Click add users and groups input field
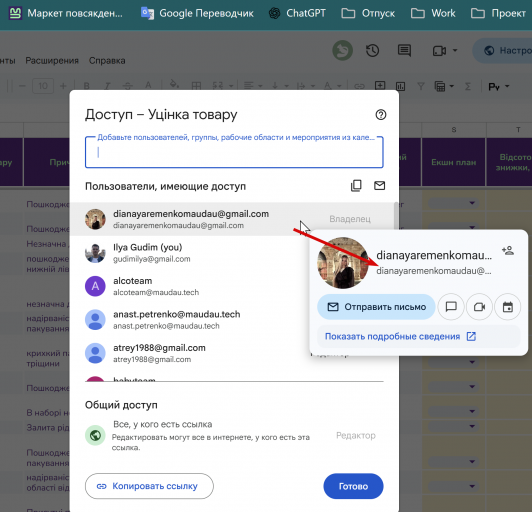 point(234,152)
